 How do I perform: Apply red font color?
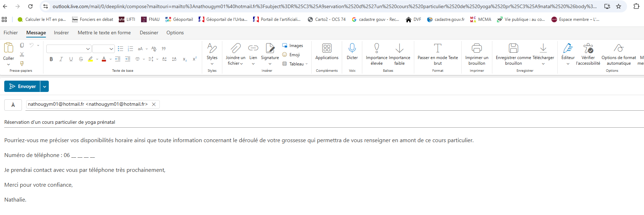(x=104, y=59)
